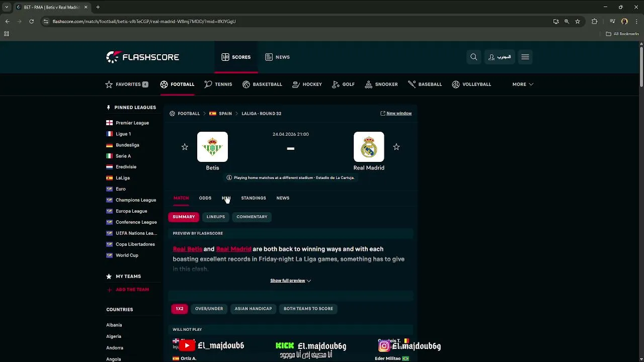Switch to the Standings tab
Screen dimensions: 644x362
253,198
